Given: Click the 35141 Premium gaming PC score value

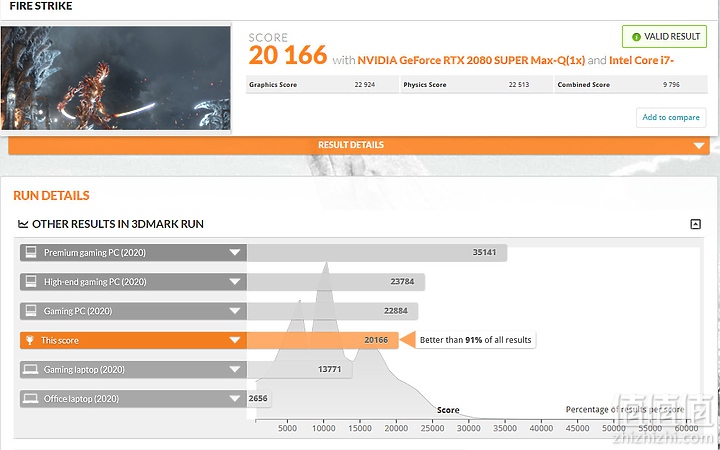Looking at the screenshot, I should pyautogui.click(x=484, y=253).
